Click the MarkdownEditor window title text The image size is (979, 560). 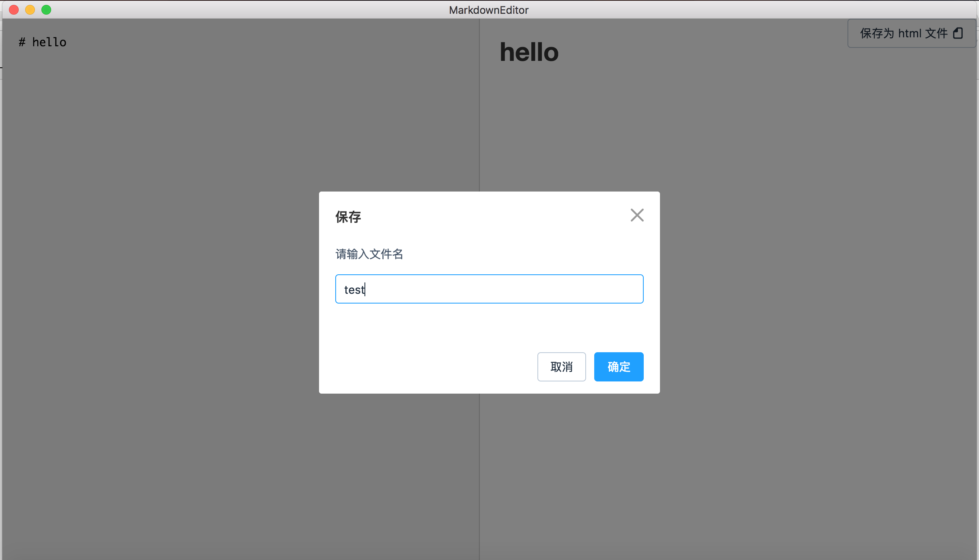489,10
